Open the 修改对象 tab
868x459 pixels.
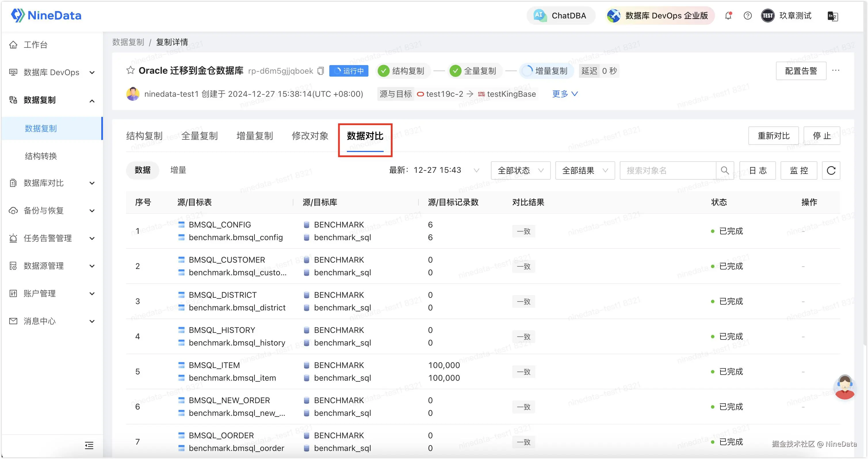click(310, 136)
